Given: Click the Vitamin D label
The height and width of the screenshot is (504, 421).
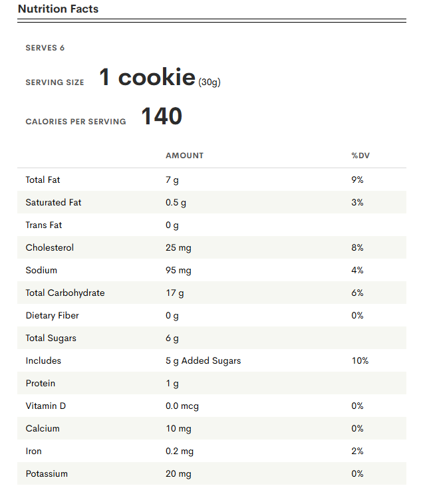Looking at the screenshot, I should [45, 406].
